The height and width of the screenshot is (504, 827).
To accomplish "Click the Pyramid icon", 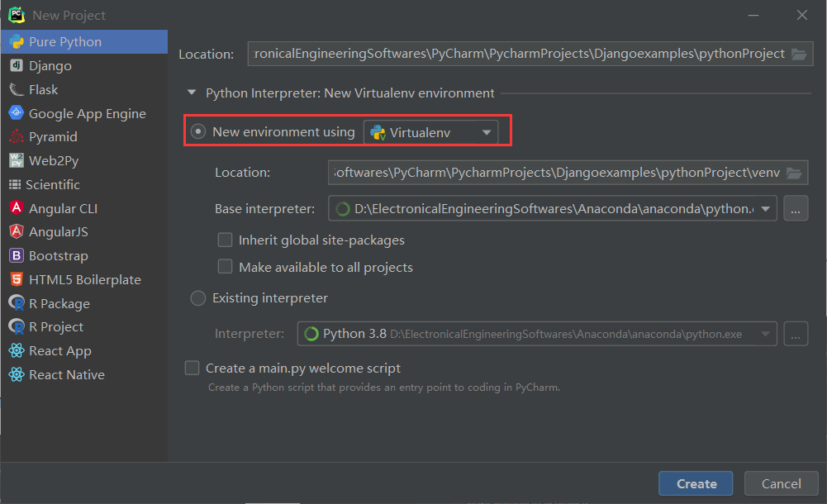I will pos(17,136).
